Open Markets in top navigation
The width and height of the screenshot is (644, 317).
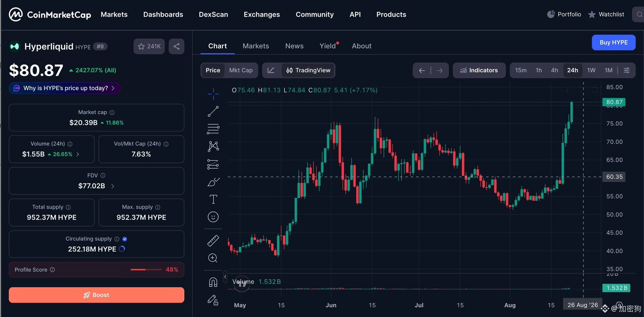coord(114,14)
